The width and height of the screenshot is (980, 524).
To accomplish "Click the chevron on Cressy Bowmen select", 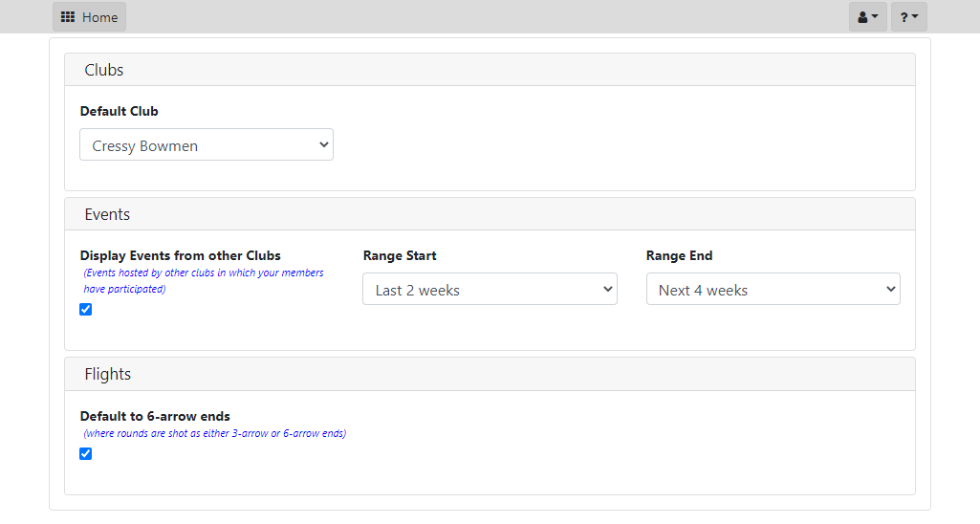I will coord(324,144).
